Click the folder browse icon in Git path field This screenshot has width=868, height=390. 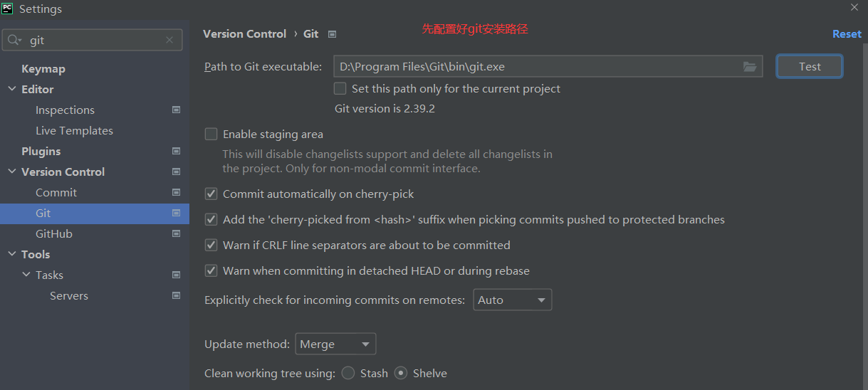coord(749,67)
